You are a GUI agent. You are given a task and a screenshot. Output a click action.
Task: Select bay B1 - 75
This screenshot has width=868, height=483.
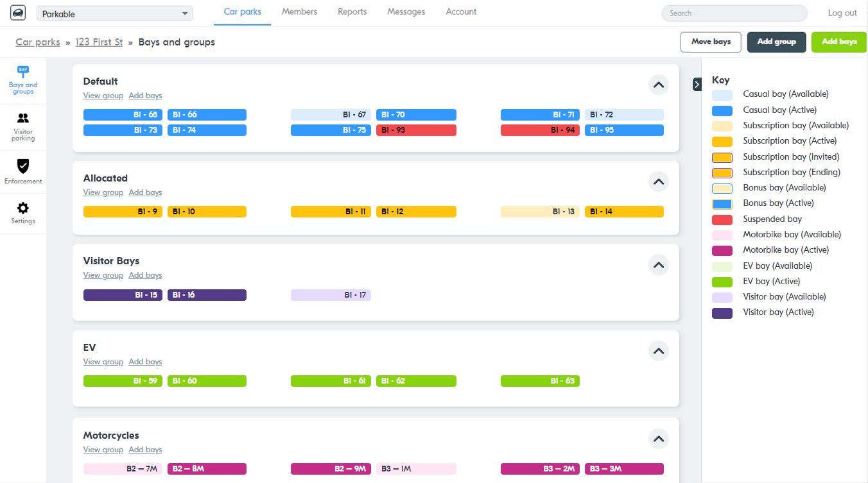(331, 130)
